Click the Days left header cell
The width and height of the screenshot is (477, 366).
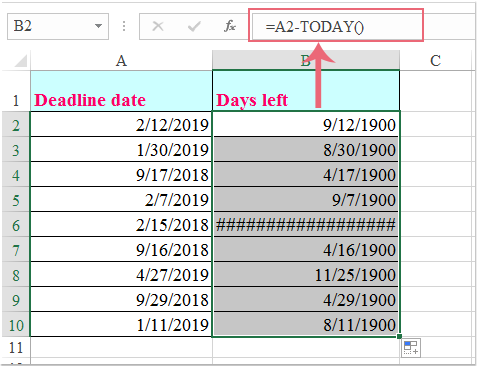tap(306, 91)
